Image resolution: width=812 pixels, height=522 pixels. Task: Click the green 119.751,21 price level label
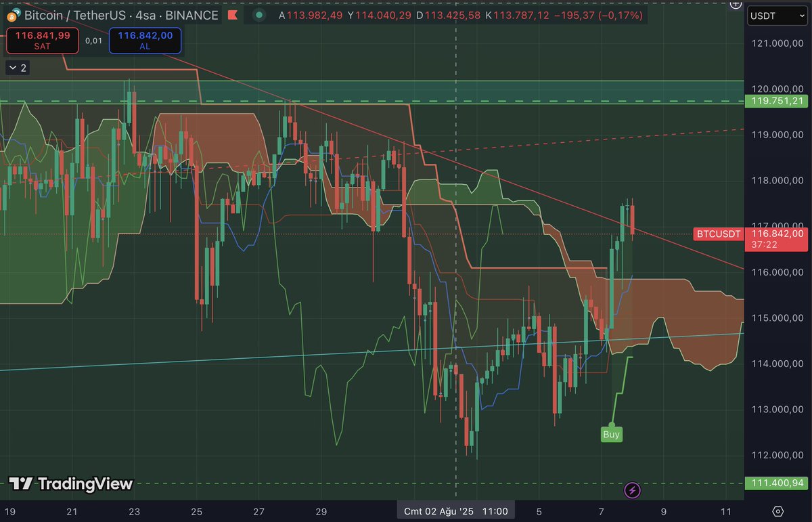pyautogui.click(x=776, y=101)
